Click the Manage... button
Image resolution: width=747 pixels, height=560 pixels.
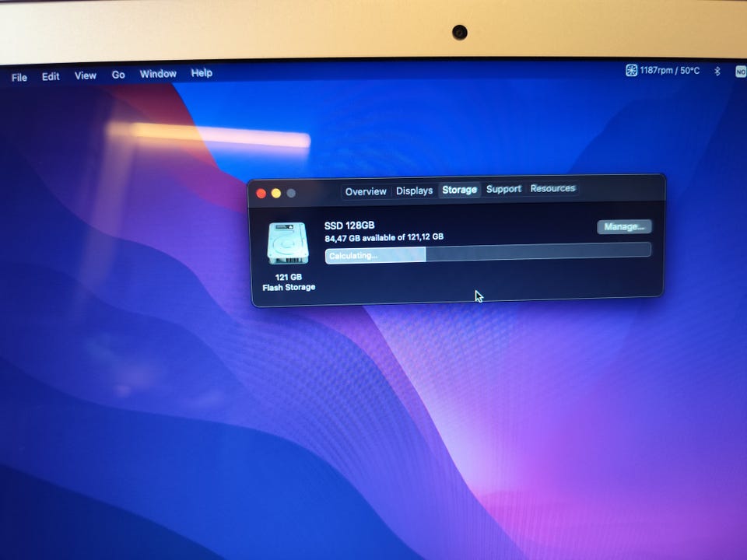(x=624, y=226)
